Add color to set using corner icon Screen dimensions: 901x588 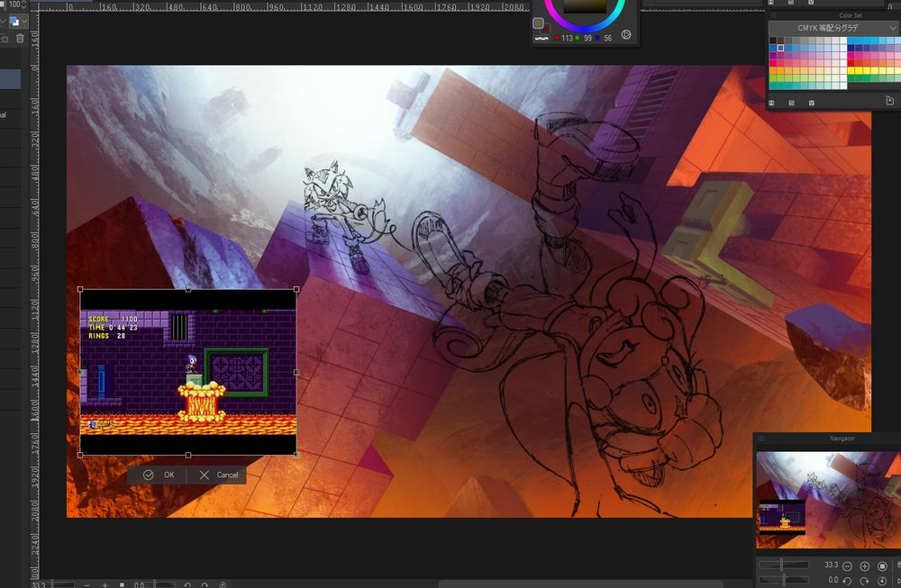tap(889, 101)
